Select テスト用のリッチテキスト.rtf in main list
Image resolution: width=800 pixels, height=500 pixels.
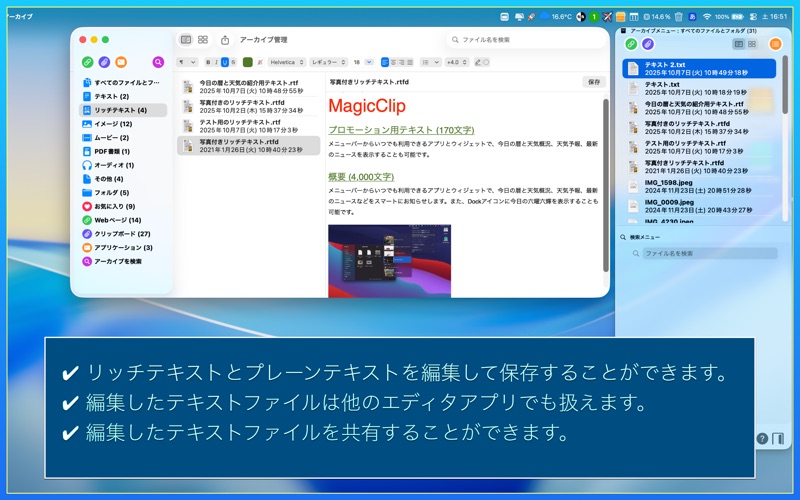248,126
